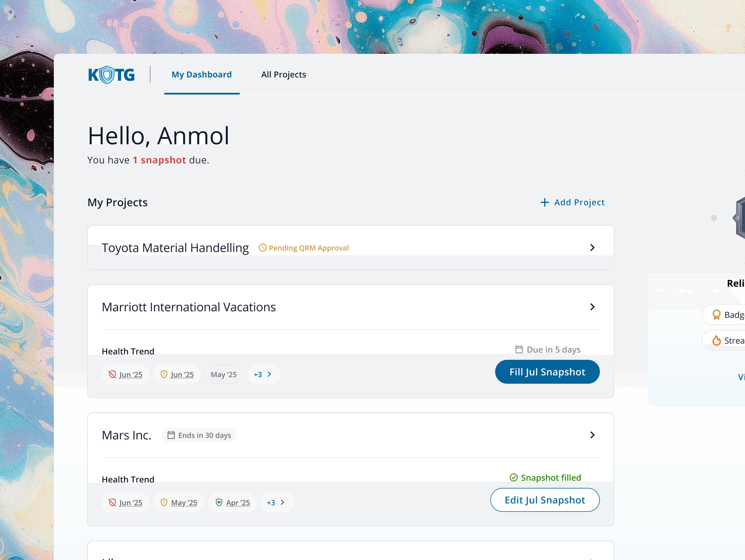Click the Pending QRM Approval clock icon

(263, 248)
